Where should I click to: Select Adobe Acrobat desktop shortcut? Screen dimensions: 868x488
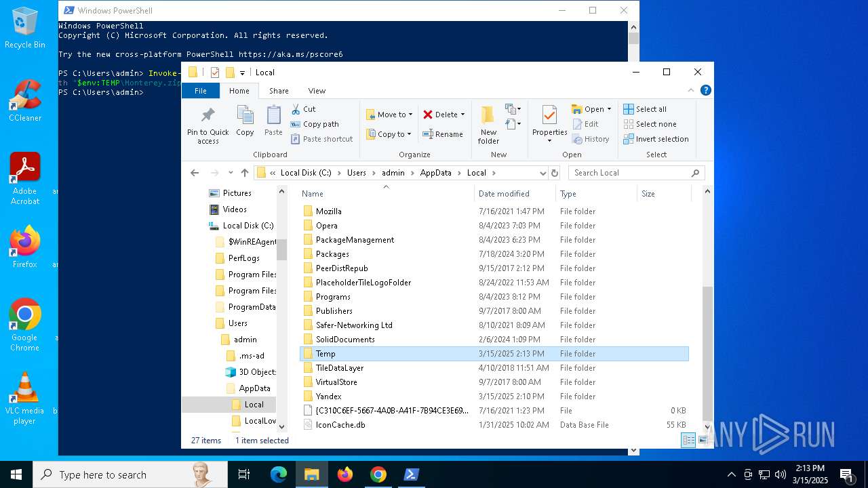click(x=25, y=178)
